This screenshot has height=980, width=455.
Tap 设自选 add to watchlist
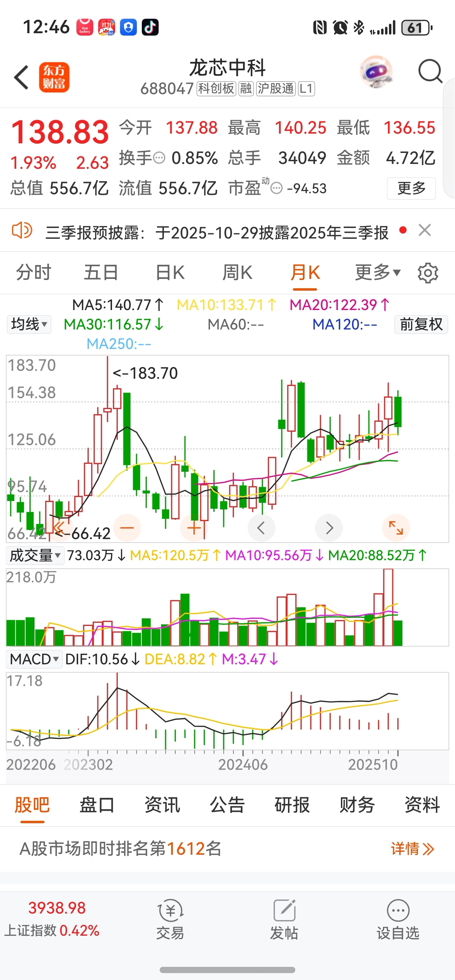[398, 920]
